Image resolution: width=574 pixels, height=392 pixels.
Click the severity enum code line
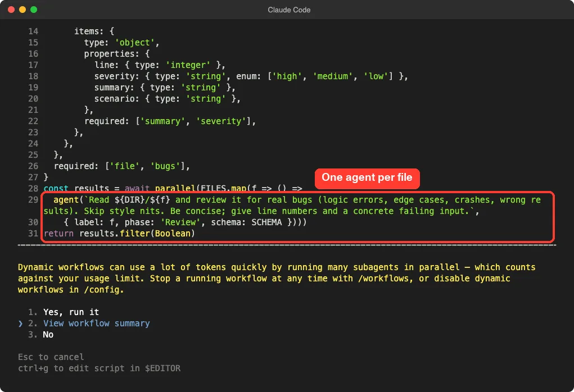(x=251, y=76)
